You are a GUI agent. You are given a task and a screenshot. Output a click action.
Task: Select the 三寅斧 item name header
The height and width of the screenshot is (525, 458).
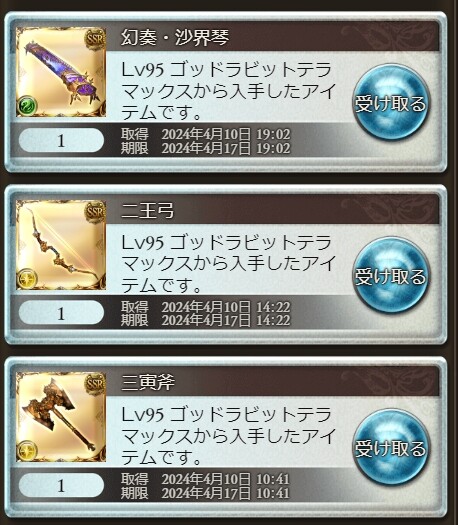tap(272, 381)
